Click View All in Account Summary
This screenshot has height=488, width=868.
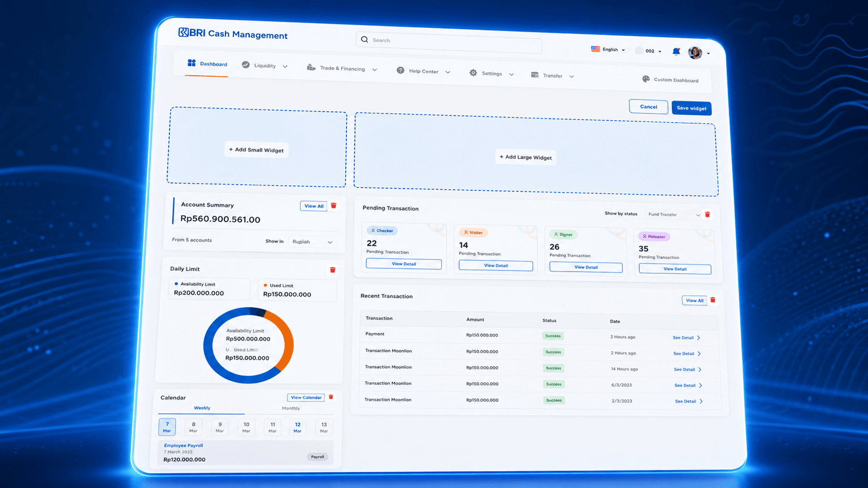tap(314, 206)
